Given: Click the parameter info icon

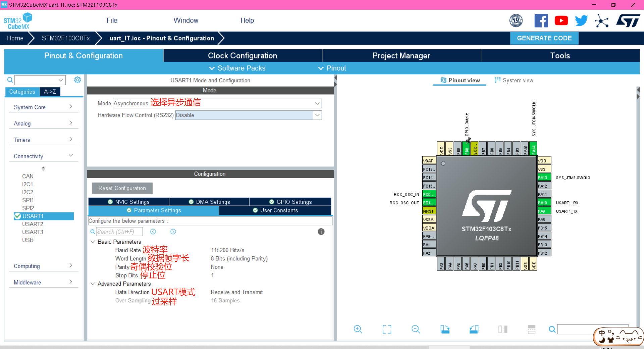Looking at the screenshot, I should [321, 232].
